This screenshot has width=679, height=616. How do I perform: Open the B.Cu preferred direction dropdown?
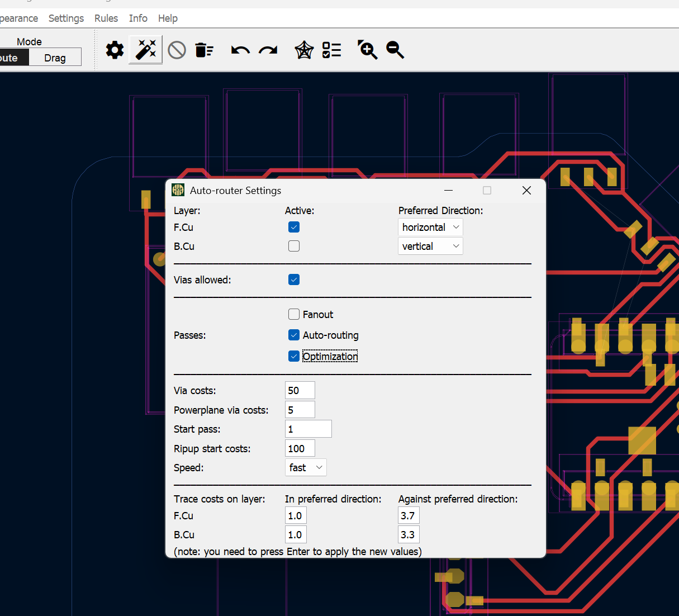tap(430, 246)
